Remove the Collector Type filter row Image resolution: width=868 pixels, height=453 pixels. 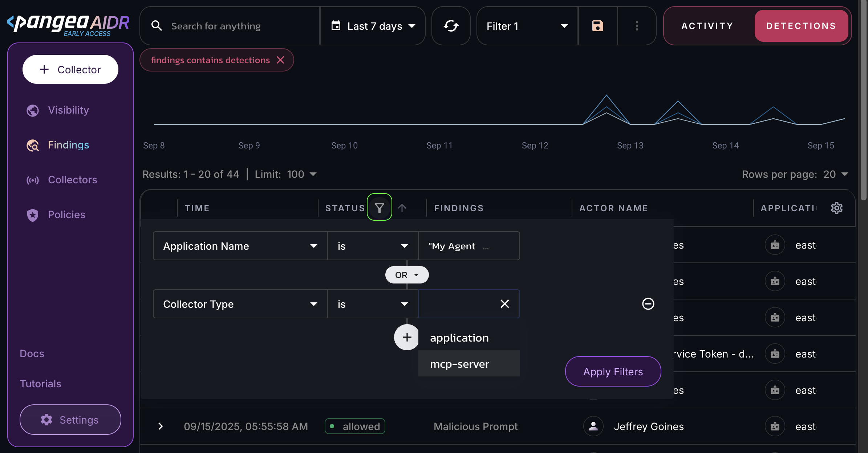[x=648, y=304]
